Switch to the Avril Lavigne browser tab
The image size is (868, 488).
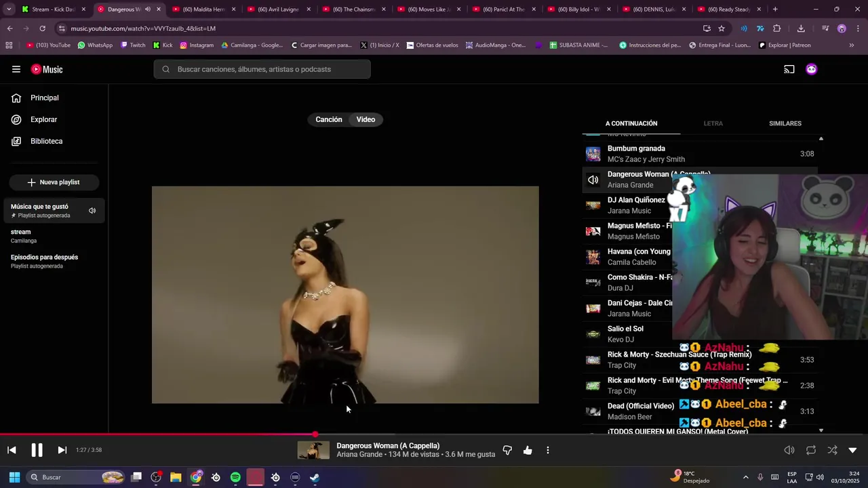[278, 9]
